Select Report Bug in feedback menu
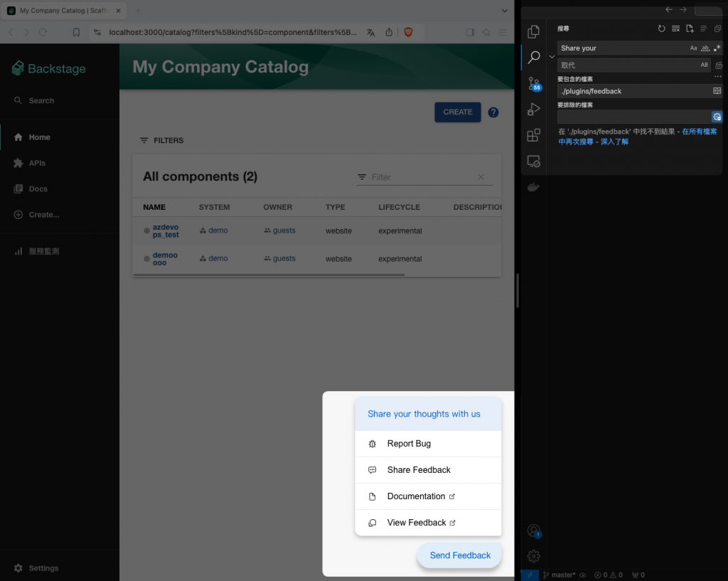This screenshot has width=728, height=581. [x=428, y=444]
